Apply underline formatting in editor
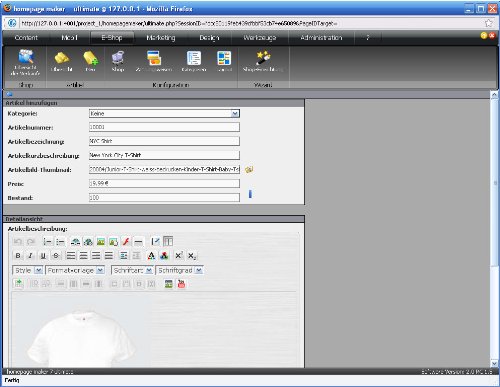500x387 pixels. (43, 256)
